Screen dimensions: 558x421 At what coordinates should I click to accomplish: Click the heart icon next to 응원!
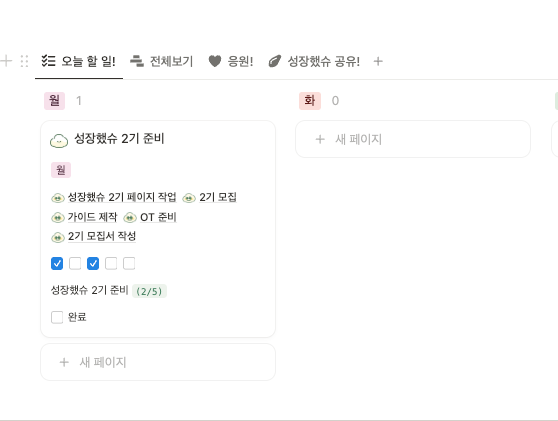click(x=215, y=61)
